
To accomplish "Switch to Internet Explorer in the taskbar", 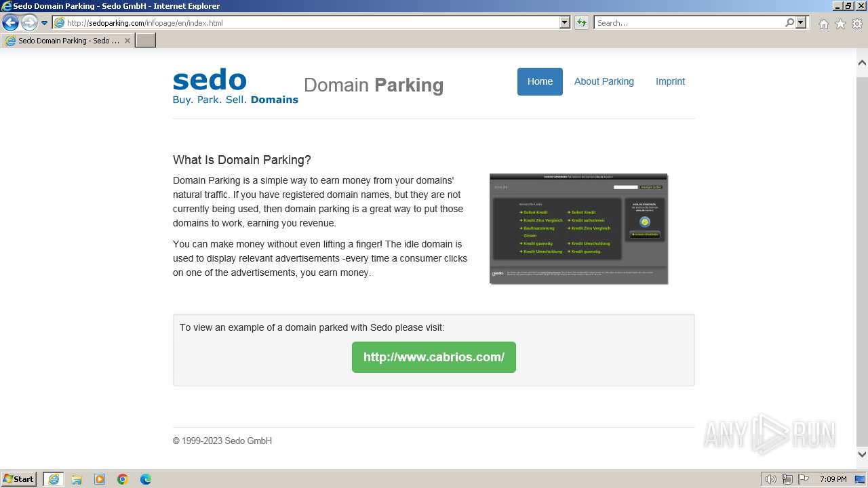I will [x=53, y=479].
